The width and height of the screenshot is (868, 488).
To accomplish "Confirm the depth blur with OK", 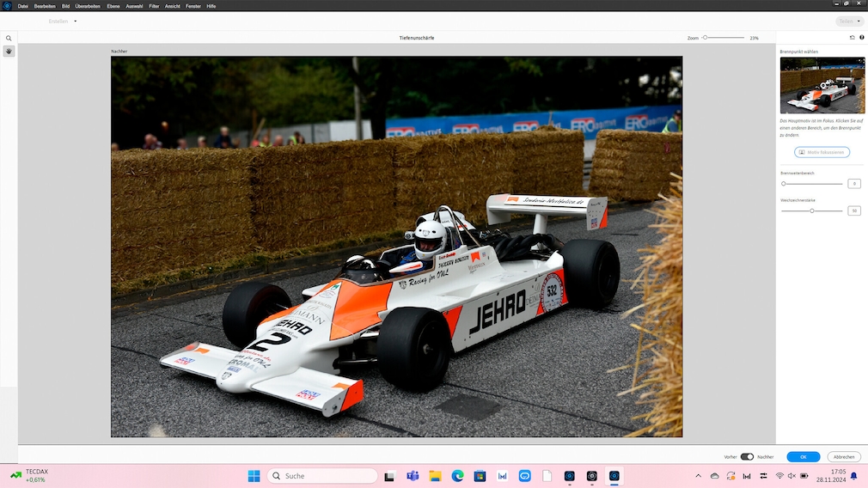I will point(804,456).
